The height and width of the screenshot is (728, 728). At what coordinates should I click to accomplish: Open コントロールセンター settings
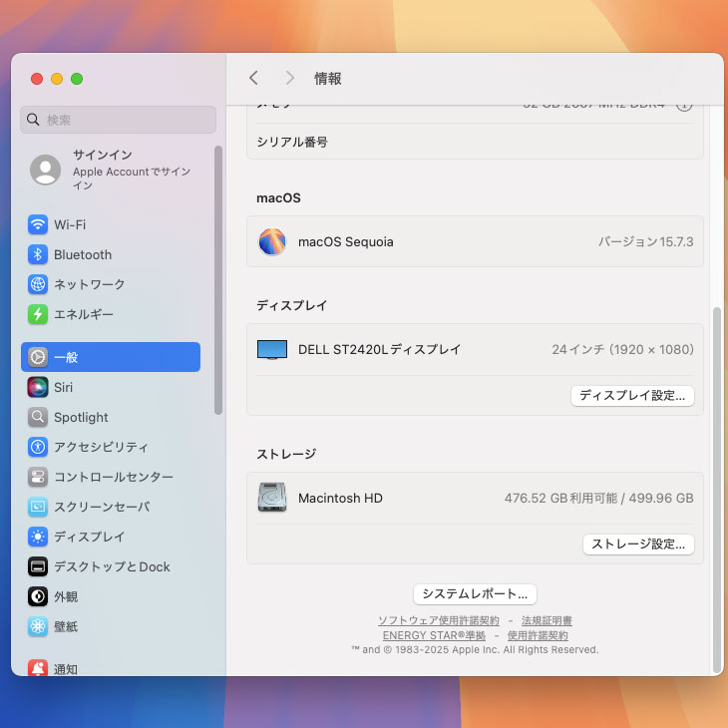113,477
